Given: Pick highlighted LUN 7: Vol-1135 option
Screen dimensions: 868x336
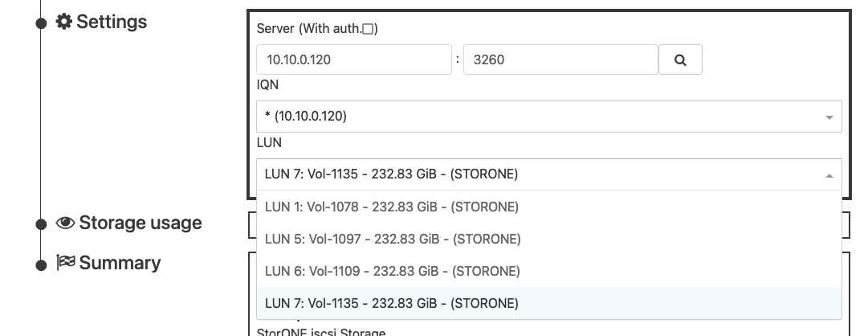Looking at the screenshot, I should (x=549, y=303).
